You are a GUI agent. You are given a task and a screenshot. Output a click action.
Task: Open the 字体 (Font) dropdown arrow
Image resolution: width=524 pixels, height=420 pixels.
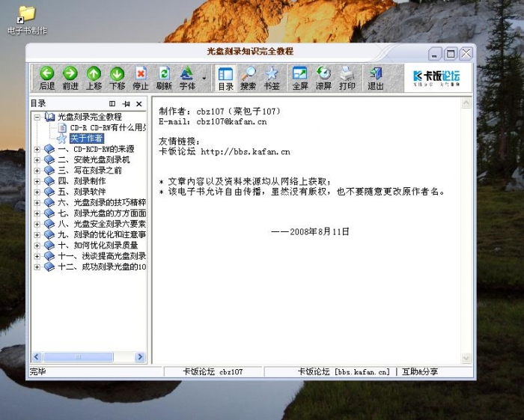coord(204,78)
